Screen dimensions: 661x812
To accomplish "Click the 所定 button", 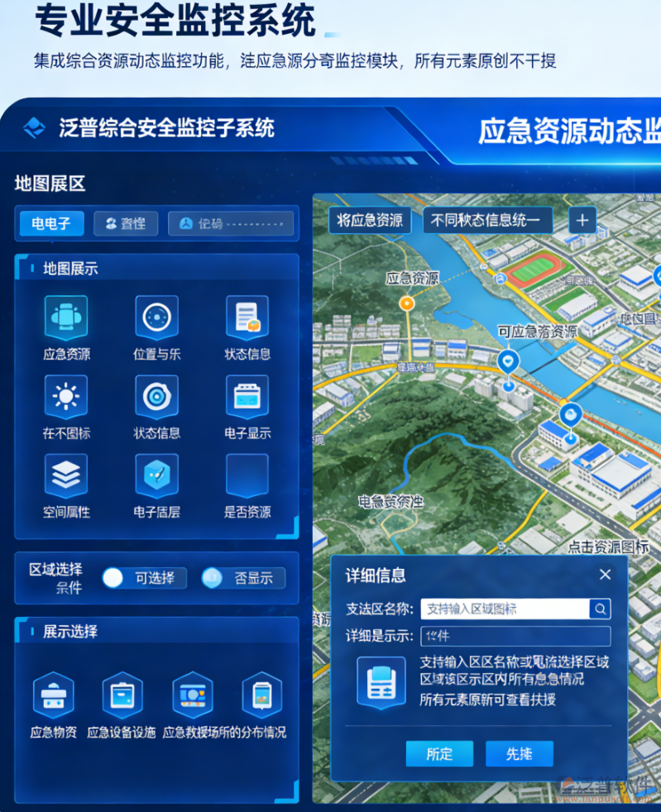I will pos(439,753).
